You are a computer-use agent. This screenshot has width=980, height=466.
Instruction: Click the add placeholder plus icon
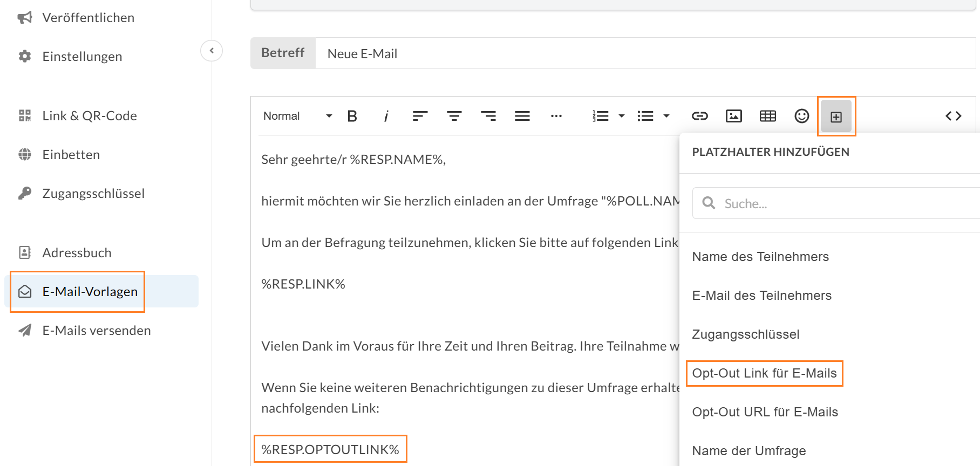tap(836, 116)
